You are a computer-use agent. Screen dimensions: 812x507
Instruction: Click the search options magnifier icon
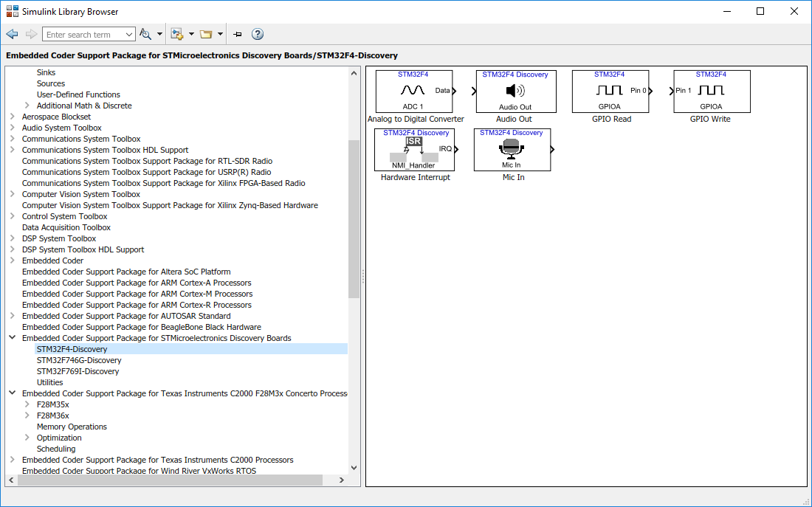click(x=145, y=34)
